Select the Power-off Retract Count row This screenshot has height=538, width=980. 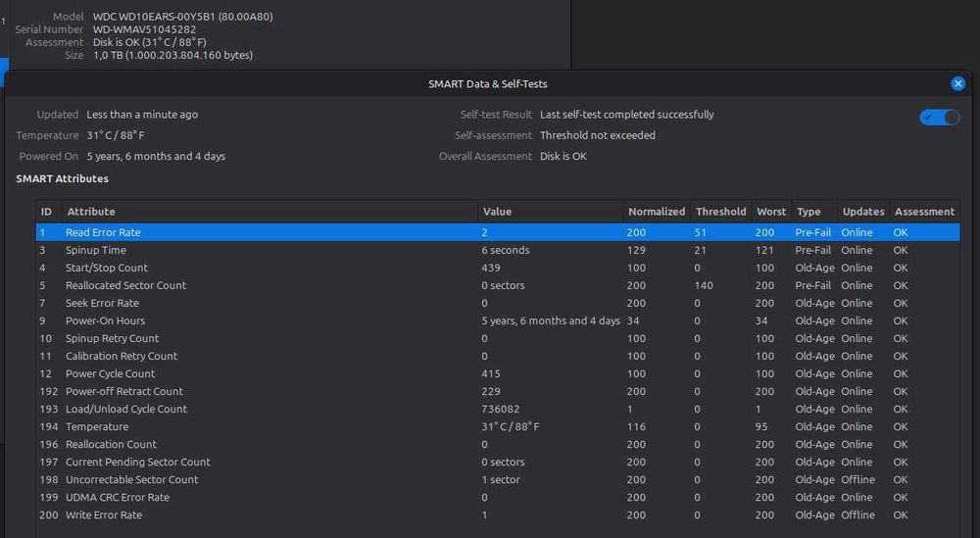[498, 391]
